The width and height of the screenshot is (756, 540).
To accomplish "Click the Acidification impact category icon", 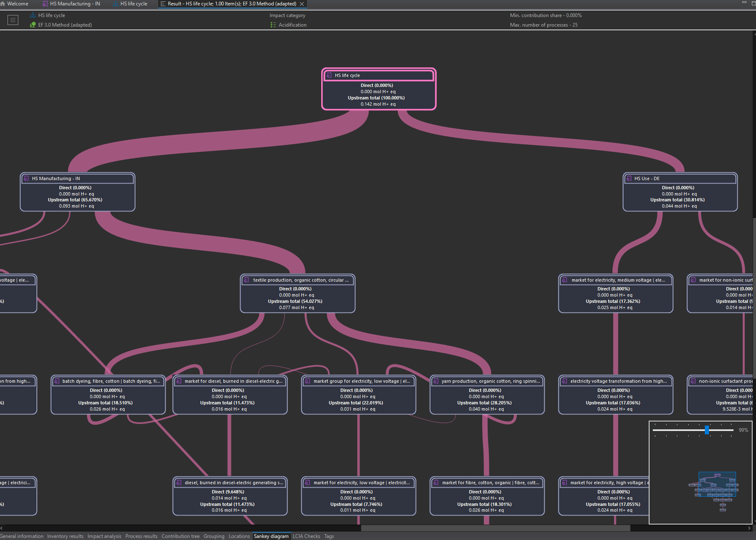I will point(273,25).
